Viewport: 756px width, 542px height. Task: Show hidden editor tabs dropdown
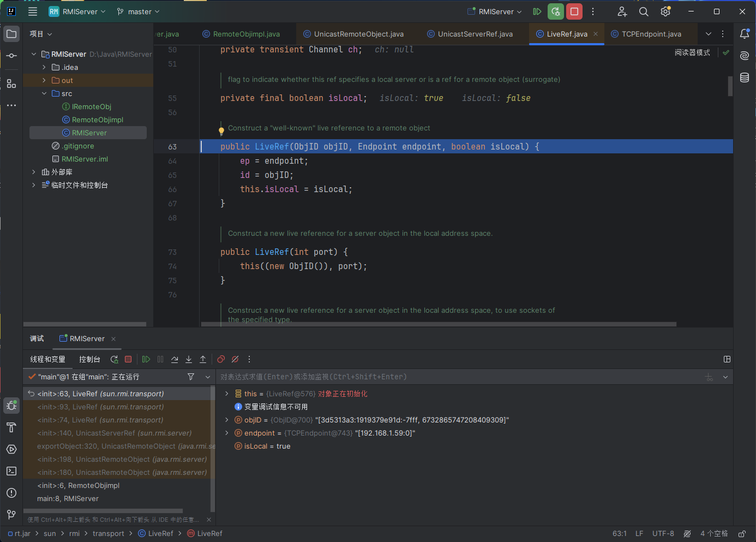(x=709, y=34)
